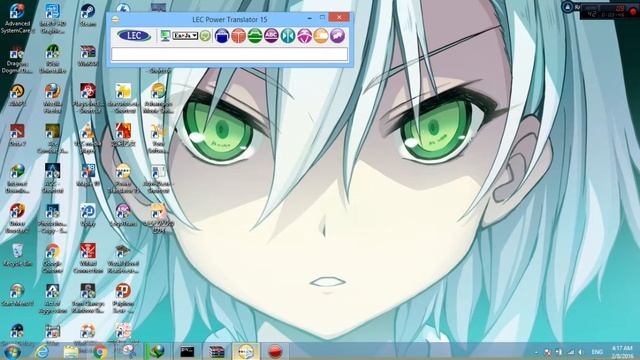Open Internet Explorer from the taskbar

tap(42, 351)
